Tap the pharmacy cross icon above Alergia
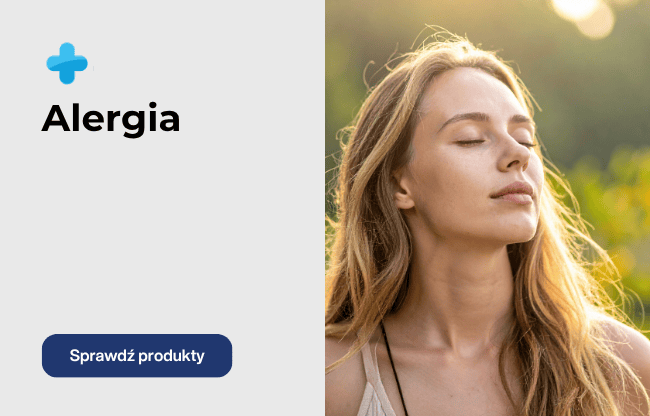Viewport: 650px width, 416px height. coord(67,63)
